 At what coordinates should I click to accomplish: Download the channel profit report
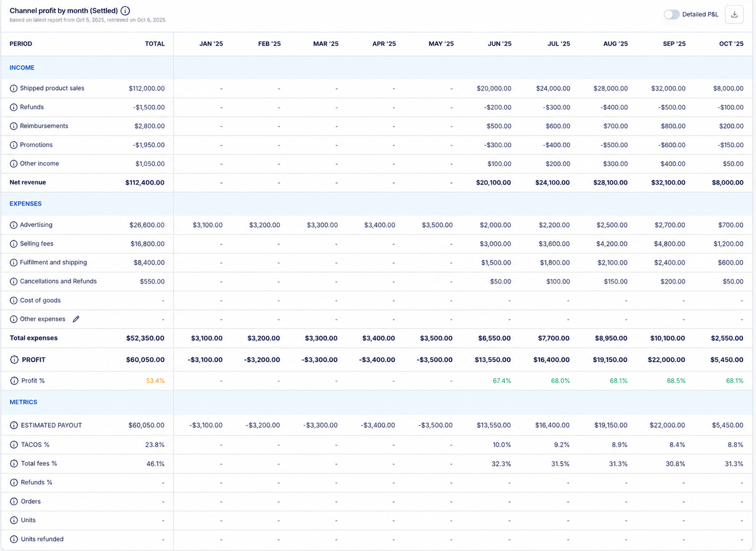click(x=734, y=14)
